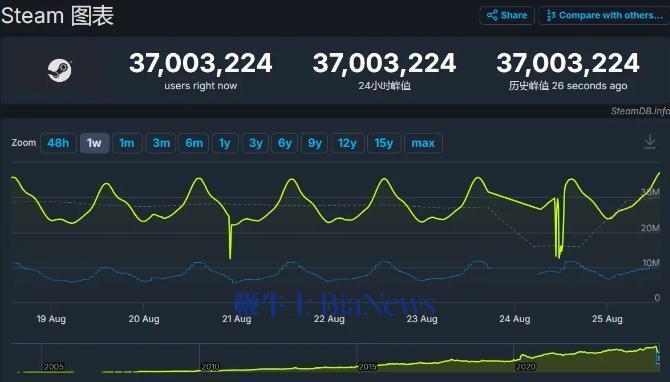The width and height of the screenshot is (670, 382).
Task: Click the Share button
Action: click(x=507, y=15)
